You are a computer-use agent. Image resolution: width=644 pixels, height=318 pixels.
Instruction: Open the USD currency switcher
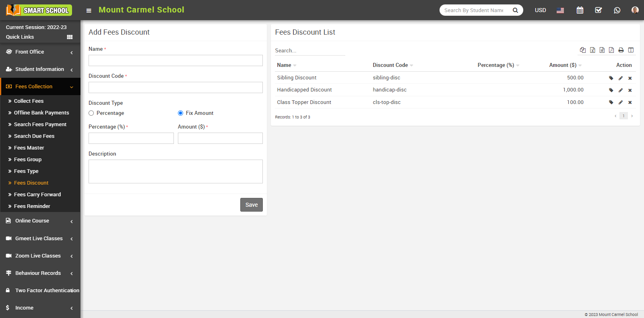[x=540, y=10]
